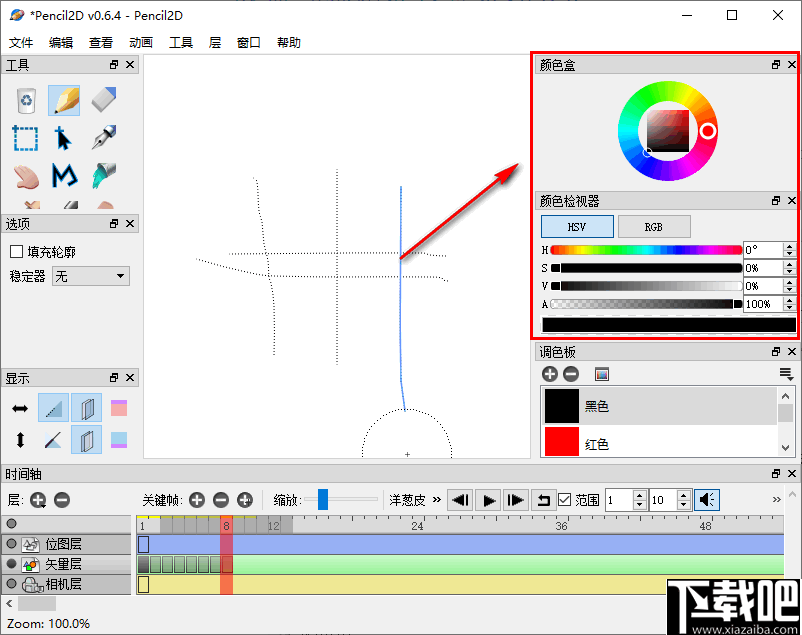The height and width of the screenshot is (635, 802).
Task: Select the Hand tool
Action: [x=25, y=178]
